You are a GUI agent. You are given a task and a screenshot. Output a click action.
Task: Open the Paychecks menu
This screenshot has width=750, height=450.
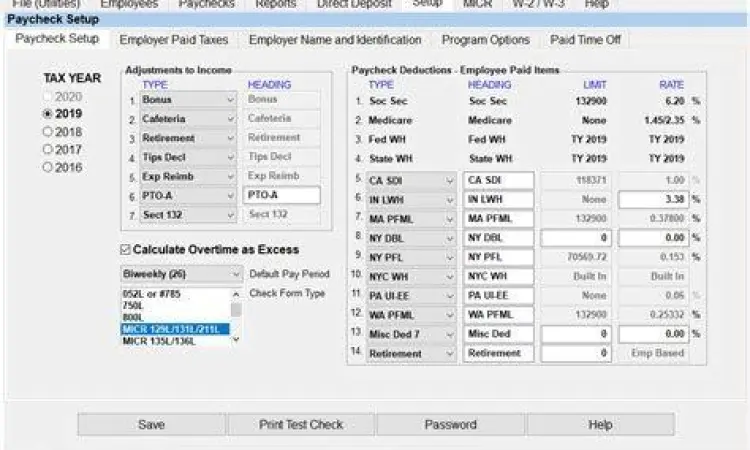pyautogui.click(x=207, y=4)
